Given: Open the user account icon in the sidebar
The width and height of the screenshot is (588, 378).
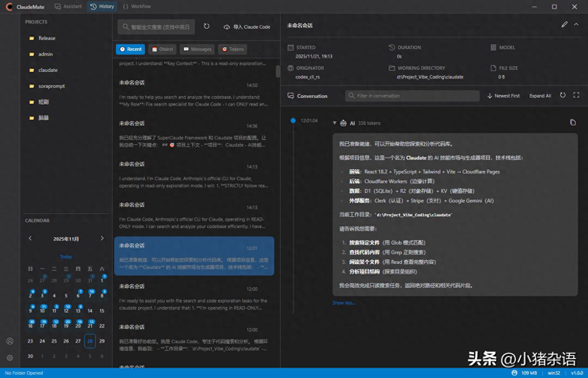Looking at the screenshot, I should coord(10,341).
